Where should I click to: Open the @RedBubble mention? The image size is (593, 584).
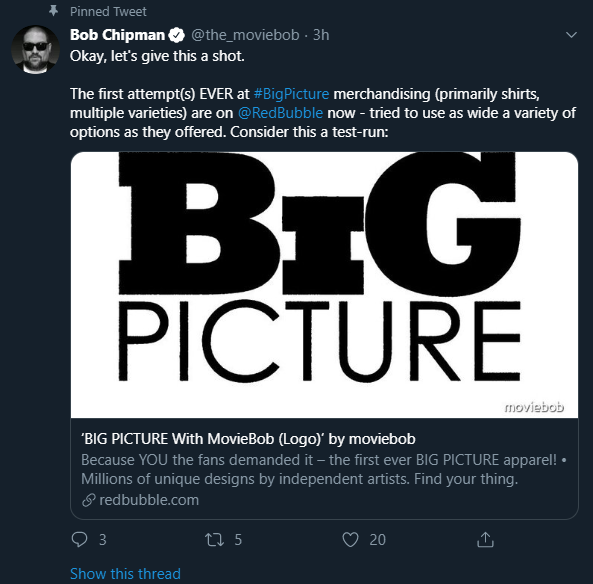[280, 113]
